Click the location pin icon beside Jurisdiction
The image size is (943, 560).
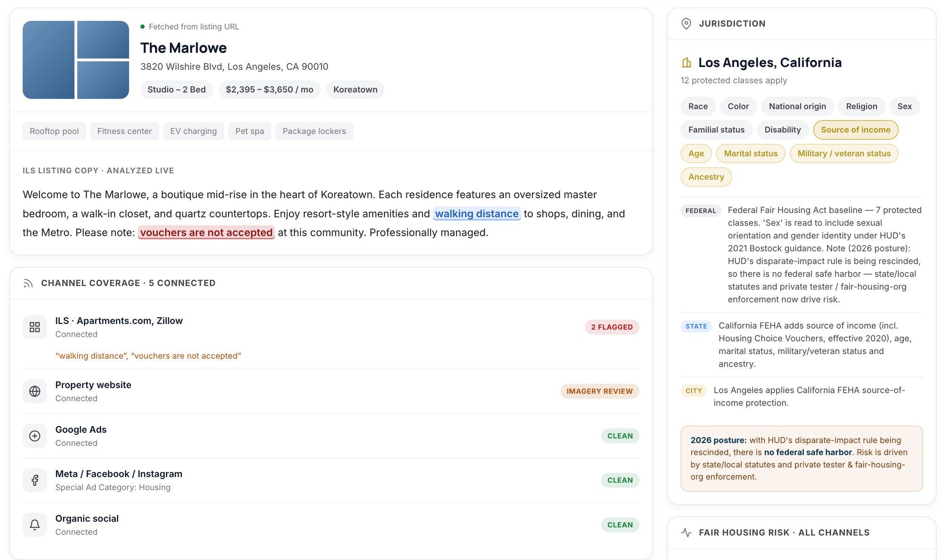[687, 24]
